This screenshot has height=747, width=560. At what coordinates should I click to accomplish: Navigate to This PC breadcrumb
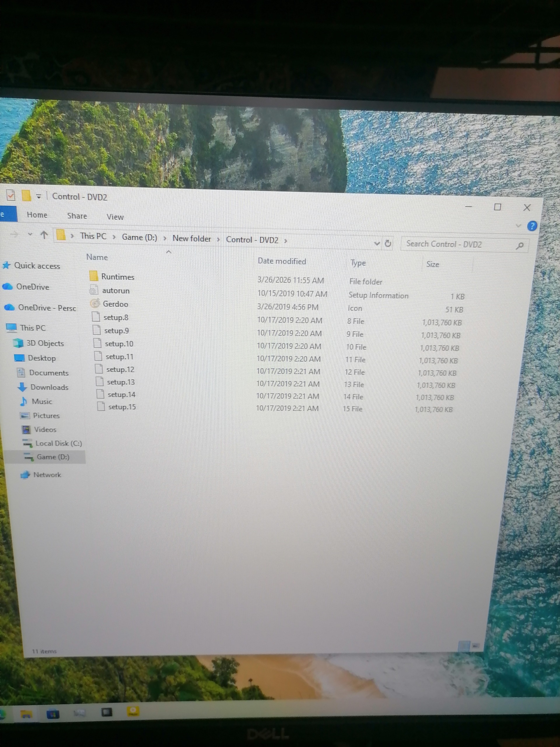tap(93, 236)
